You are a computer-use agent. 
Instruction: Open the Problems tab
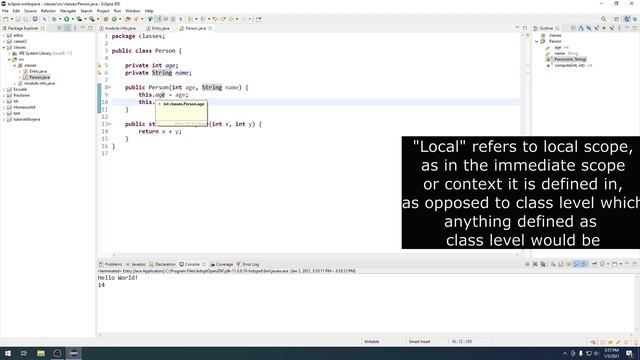(111, 264)
